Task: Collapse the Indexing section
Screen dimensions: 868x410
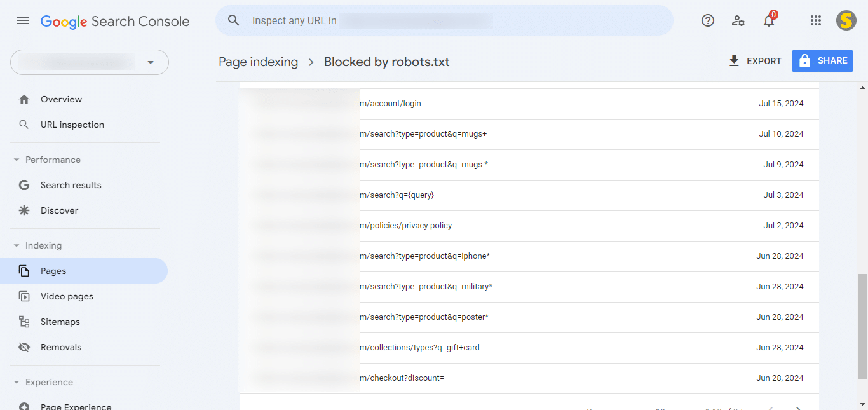Action: tap(17, 245)
